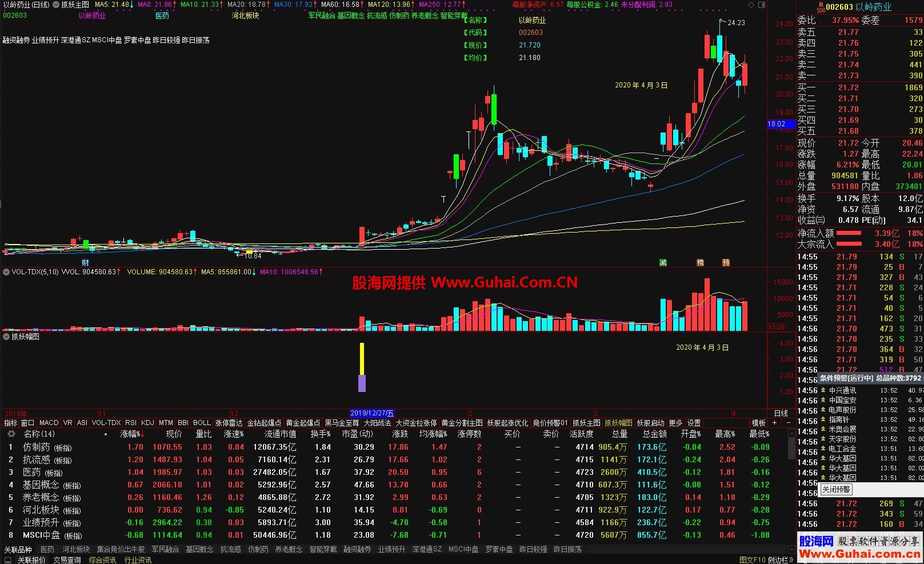The width and height of the screenshot is (924, 564).
Task: Click the 图文F10 button
Action: coord(753,560)
